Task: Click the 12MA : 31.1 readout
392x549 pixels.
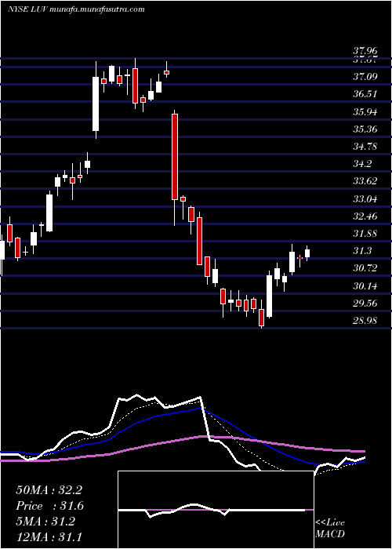Action: (x=49, y=536)
